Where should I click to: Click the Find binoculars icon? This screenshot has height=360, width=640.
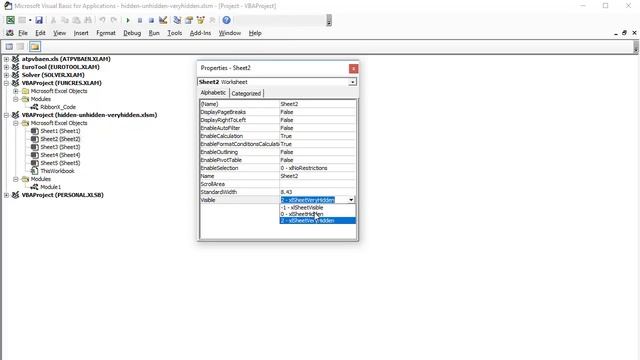tap(88, 20)
